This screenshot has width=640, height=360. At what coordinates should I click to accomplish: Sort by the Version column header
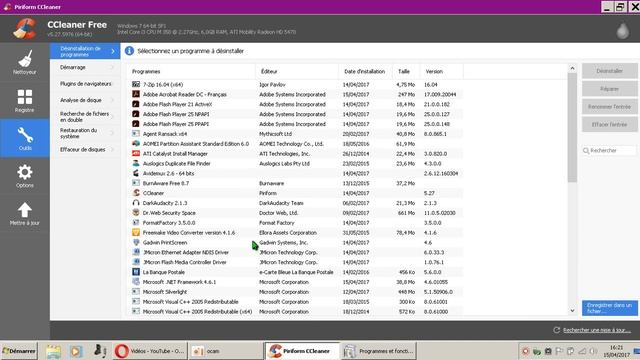442,71
